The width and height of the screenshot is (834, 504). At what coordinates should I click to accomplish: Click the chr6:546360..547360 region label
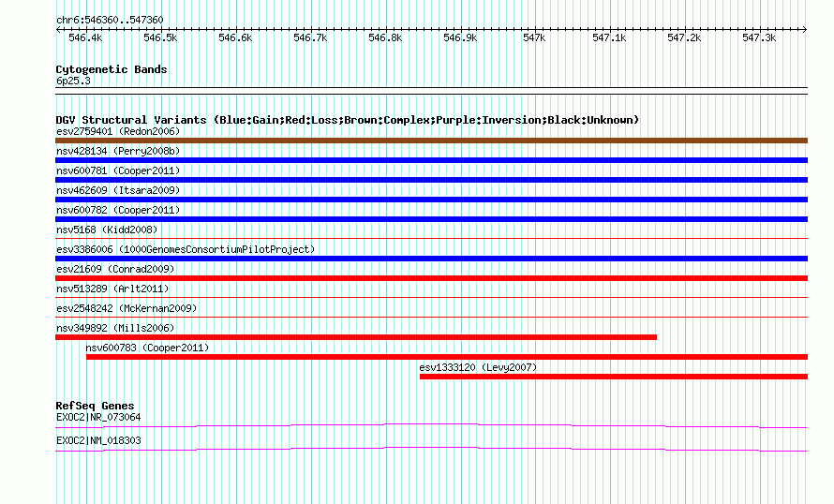pyautogui.click(x=110, y=20)
